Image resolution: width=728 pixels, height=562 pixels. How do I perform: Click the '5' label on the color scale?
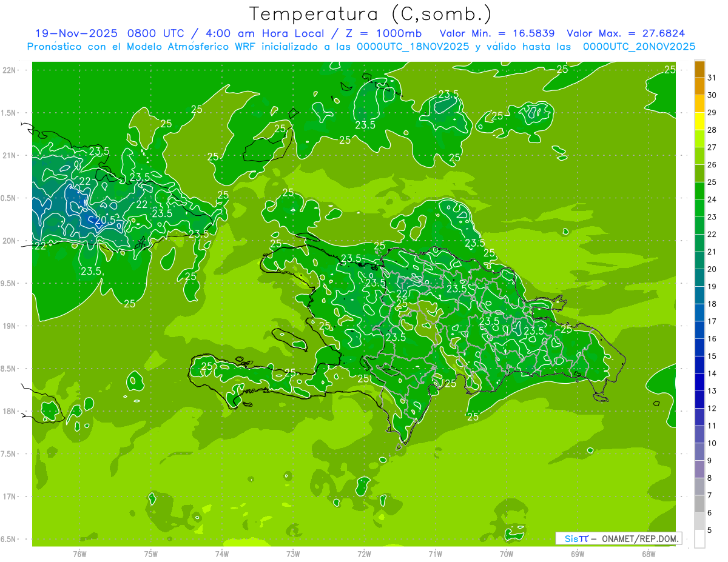(x=710, y=530)
